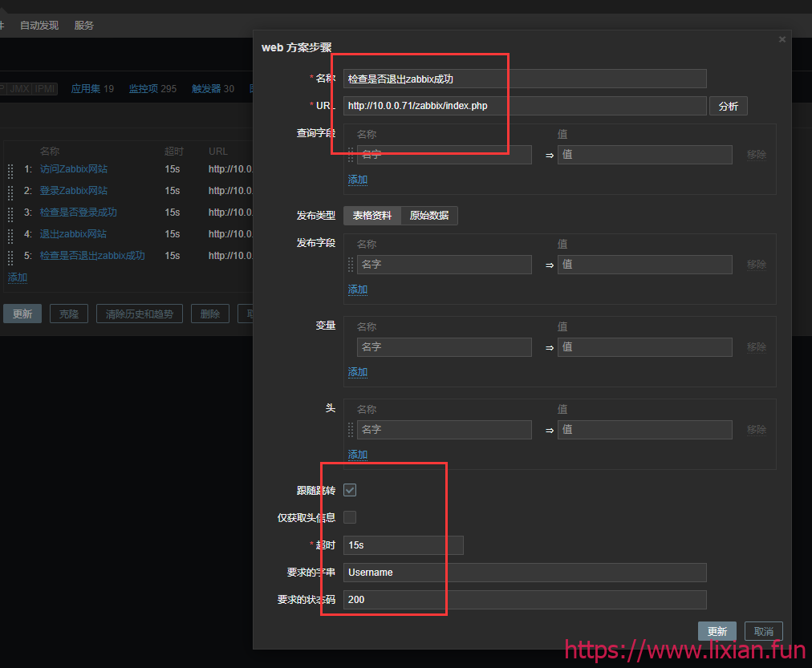Click 添加 link under headers
Viewport: 812px width, 668px height.
tap(358, 455)
